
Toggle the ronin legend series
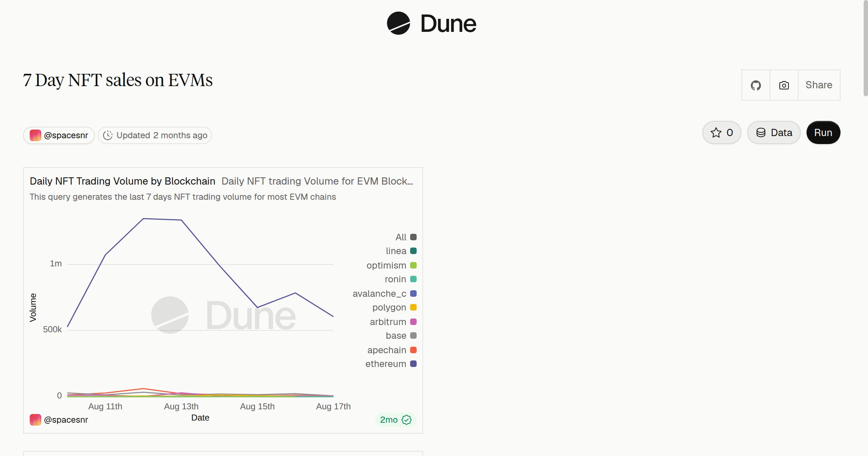(x=401, y=279)
